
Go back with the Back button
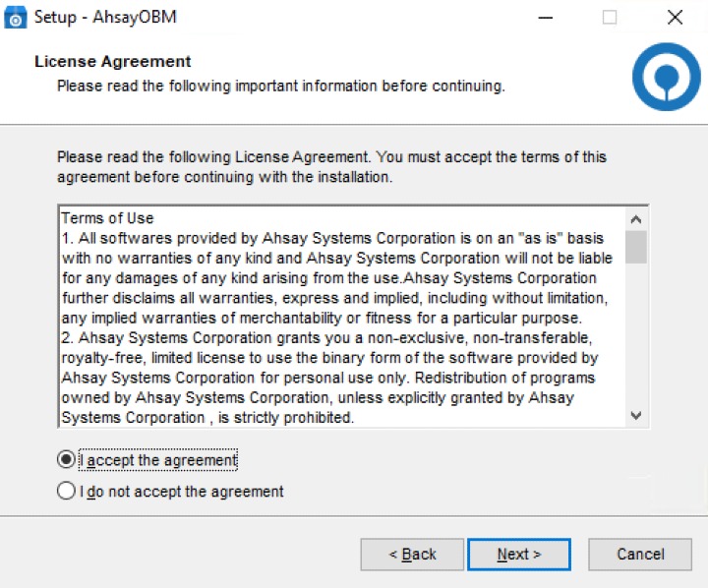(412, 555)
